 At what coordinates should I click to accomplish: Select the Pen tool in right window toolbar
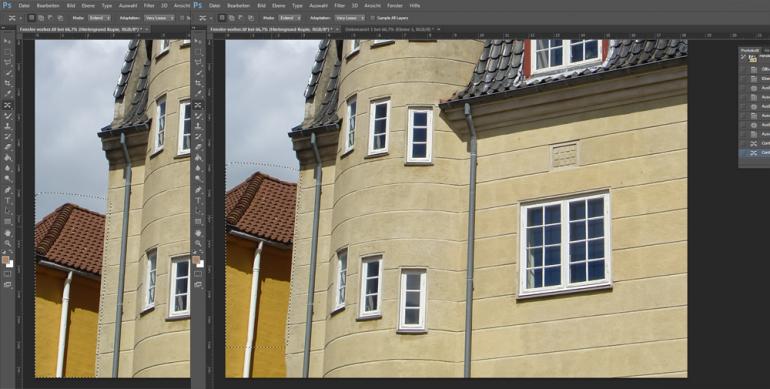tap(198, 190)
